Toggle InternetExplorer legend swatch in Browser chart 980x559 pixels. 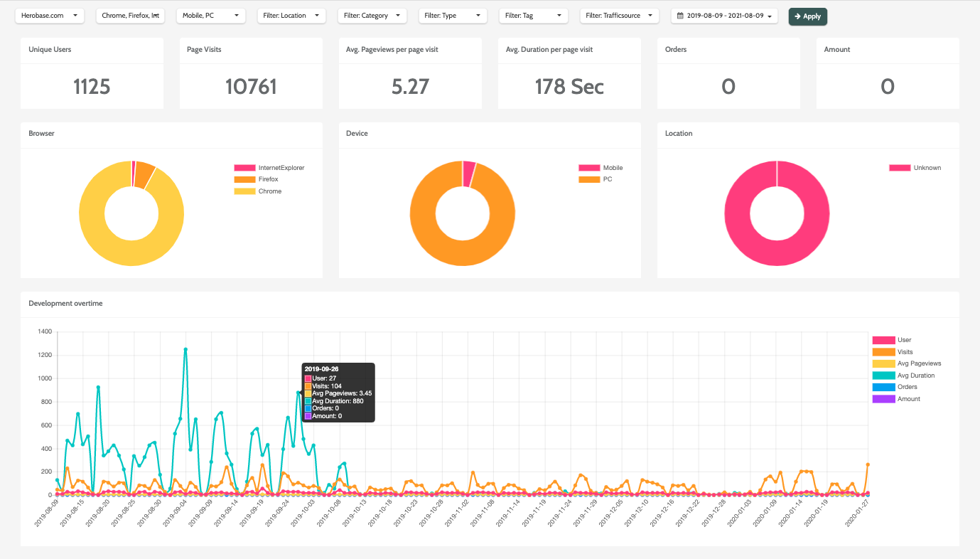click(x=244, y=168)
